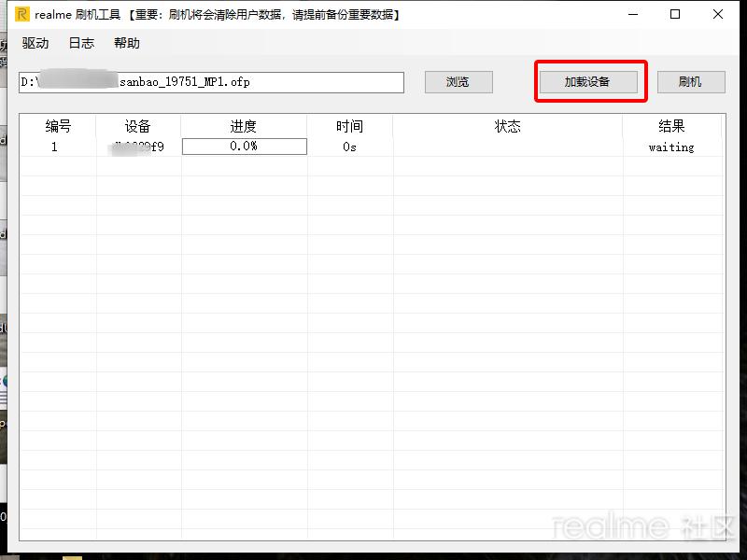Image resolution: width=747 pixels, height=560 pixels.
Task: Click the waiting result text
Action: click(672, 147)
